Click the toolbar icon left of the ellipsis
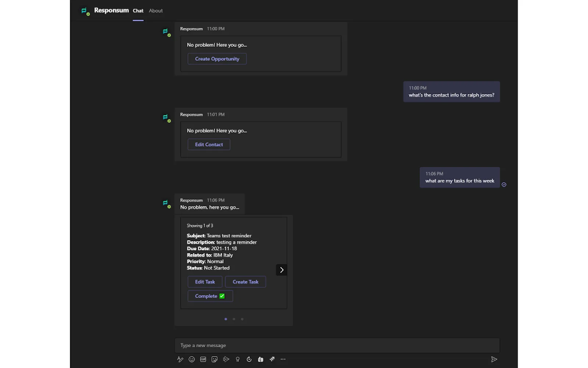 pos(272,360)
